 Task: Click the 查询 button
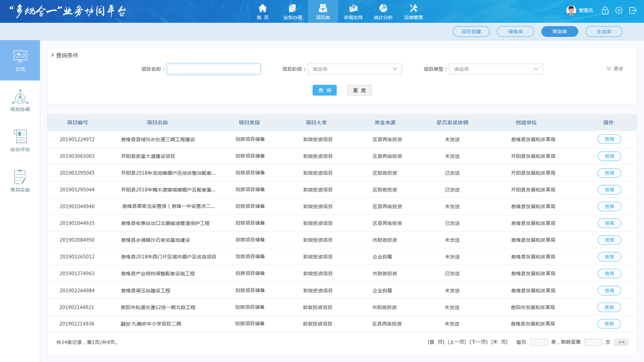pos(324,90)
